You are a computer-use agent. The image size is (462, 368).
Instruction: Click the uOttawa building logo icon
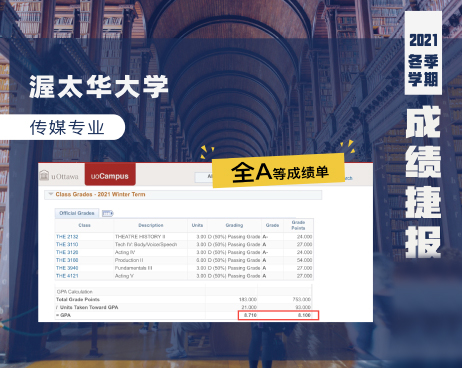(44, 175)
